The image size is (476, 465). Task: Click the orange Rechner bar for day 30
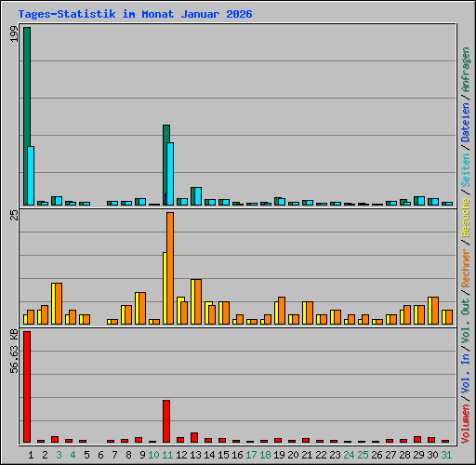435,311
